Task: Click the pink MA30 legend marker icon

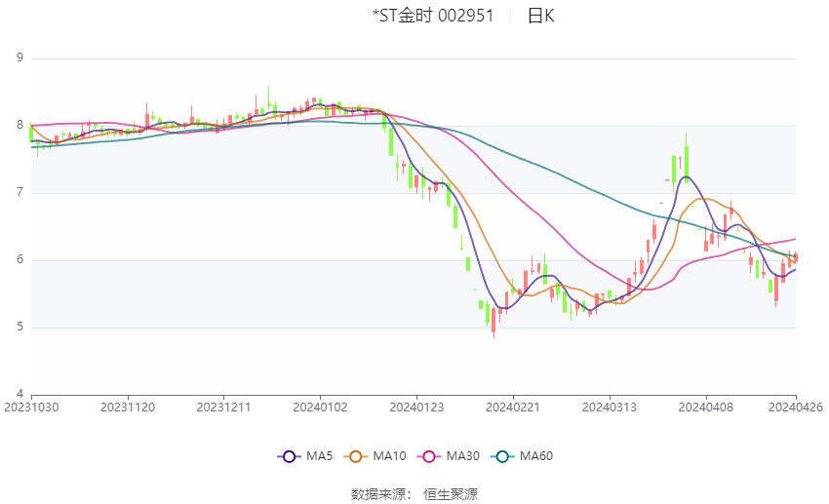Action: pos(427,456)
